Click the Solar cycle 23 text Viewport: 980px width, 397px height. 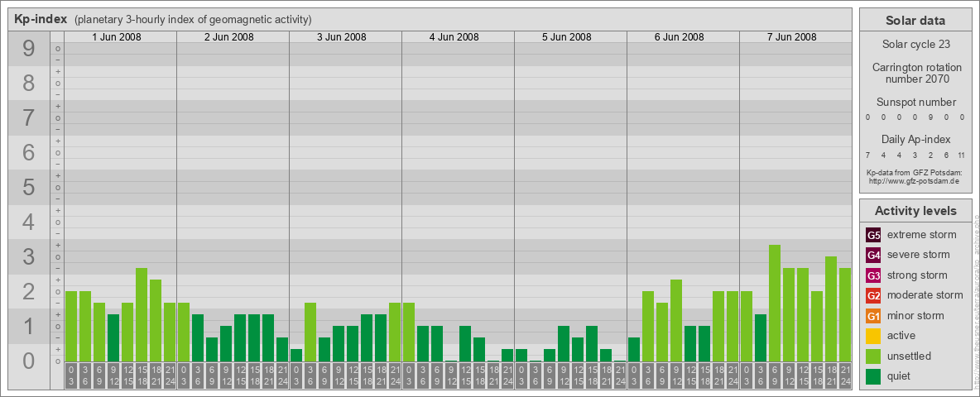click(915, 45)
